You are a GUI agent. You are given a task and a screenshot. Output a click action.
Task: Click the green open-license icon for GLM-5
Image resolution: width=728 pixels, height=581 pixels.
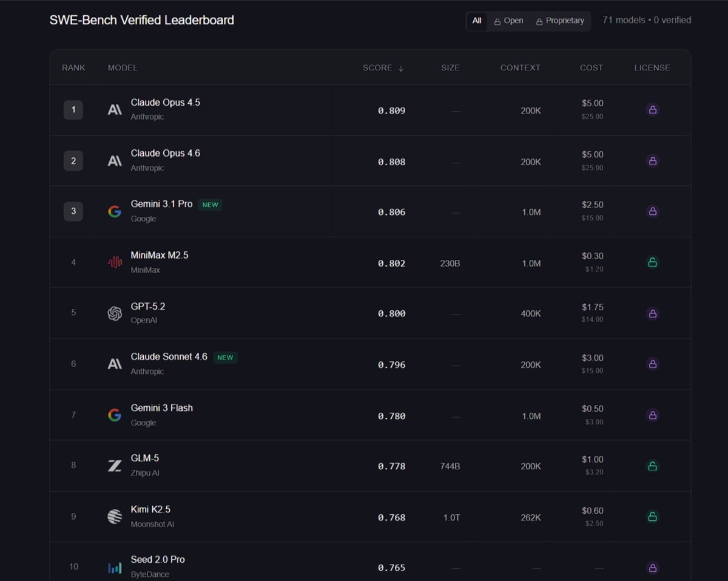point(652,466)
